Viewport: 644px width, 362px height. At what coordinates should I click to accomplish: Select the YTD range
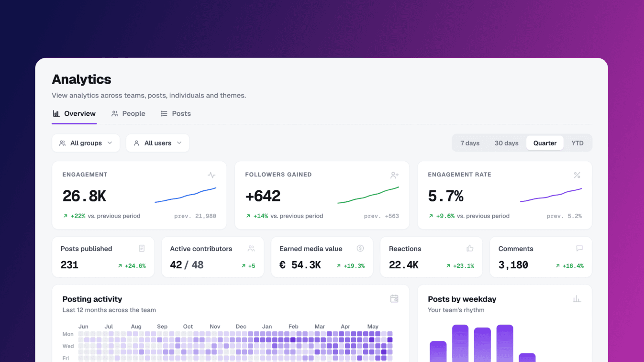click(x=577, y=143)
